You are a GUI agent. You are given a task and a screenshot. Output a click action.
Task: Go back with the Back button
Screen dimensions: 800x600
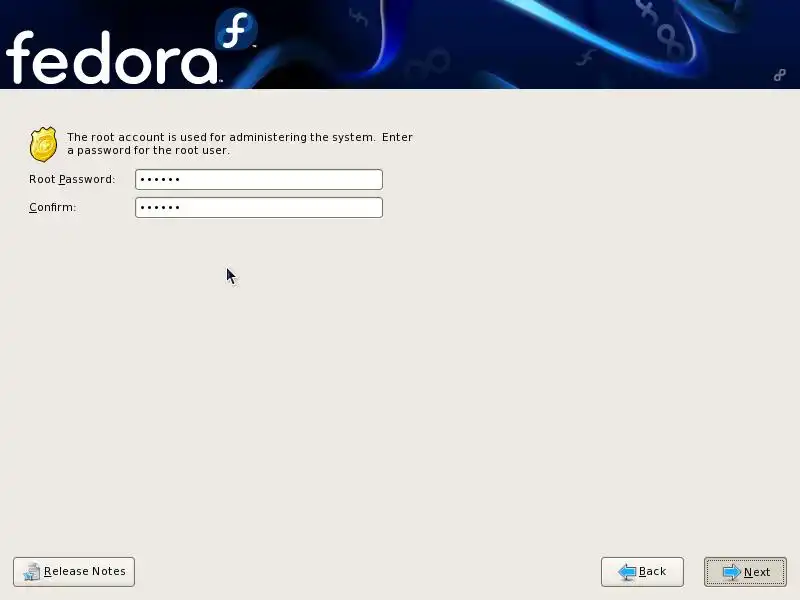(642, 572)
